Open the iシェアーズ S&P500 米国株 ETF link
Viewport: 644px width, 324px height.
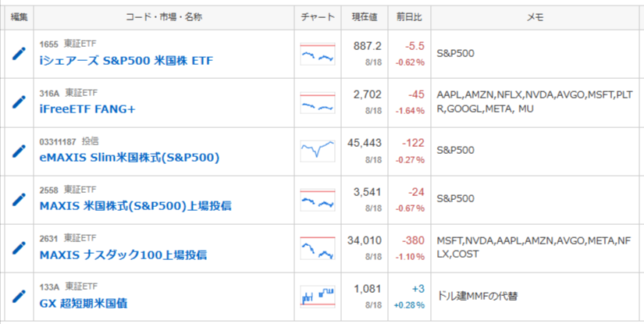click(x=126, y=61)
